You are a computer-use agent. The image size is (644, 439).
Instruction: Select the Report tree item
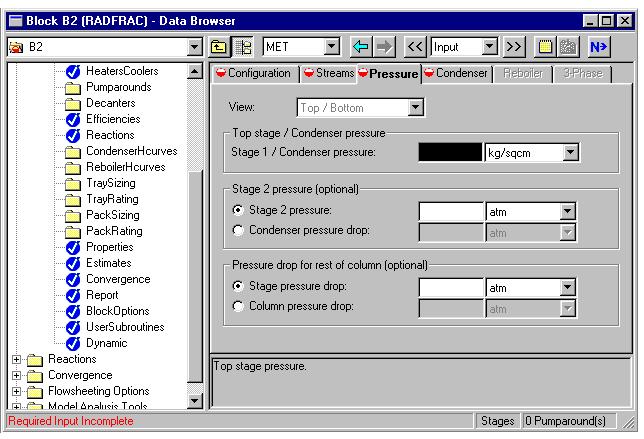tap(102, 295)
